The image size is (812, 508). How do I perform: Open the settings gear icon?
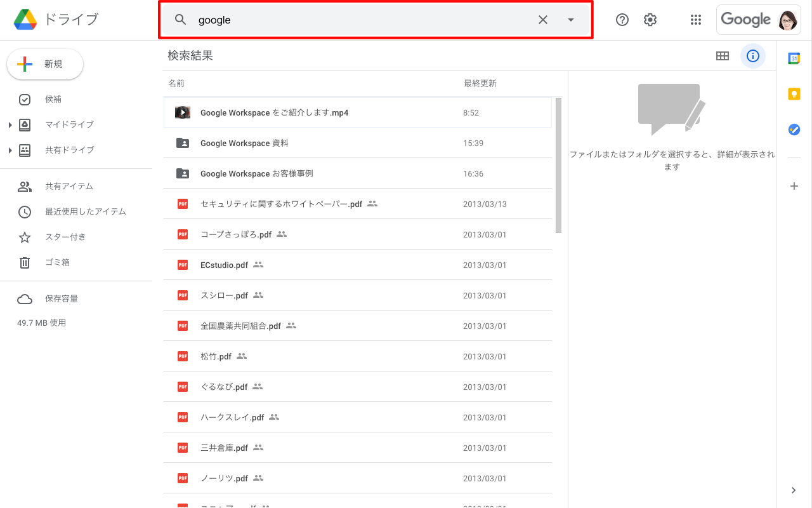(650, 20)
